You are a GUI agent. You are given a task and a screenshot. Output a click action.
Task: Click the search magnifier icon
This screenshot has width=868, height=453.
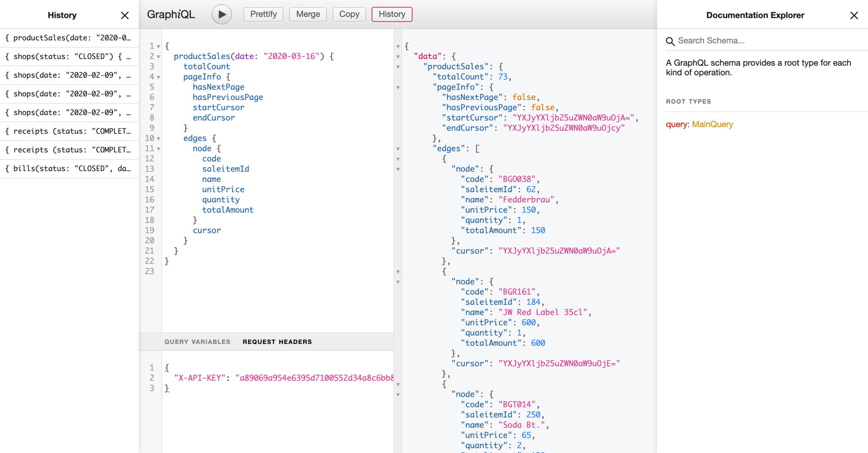point(670,41)
